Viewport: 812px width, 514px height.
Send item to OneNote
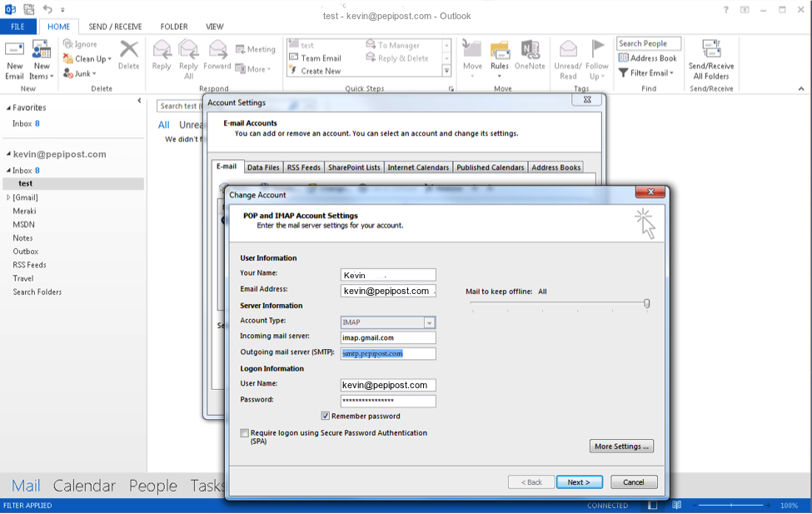530,55
